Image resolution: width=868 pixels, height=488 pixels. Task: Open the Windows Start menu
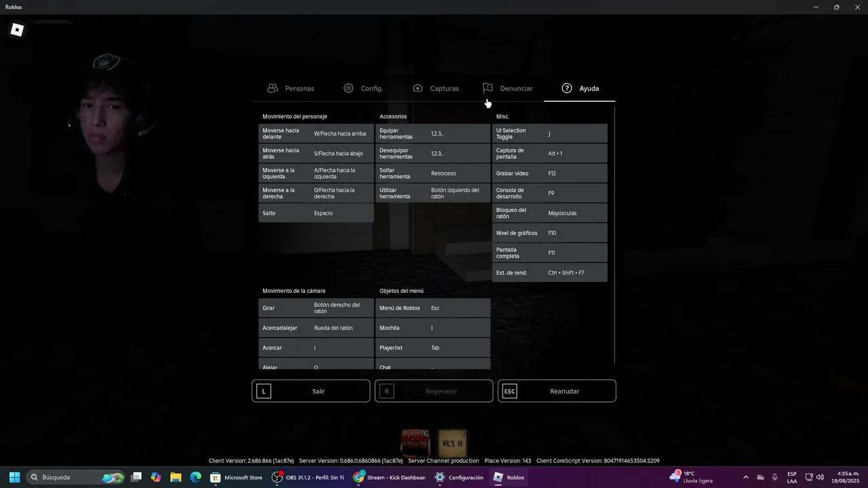(14, 477)
